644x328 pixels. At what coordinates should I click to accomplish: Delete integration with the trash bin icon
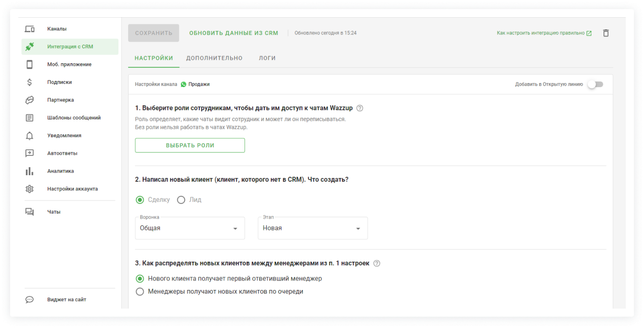pos(606,33)
